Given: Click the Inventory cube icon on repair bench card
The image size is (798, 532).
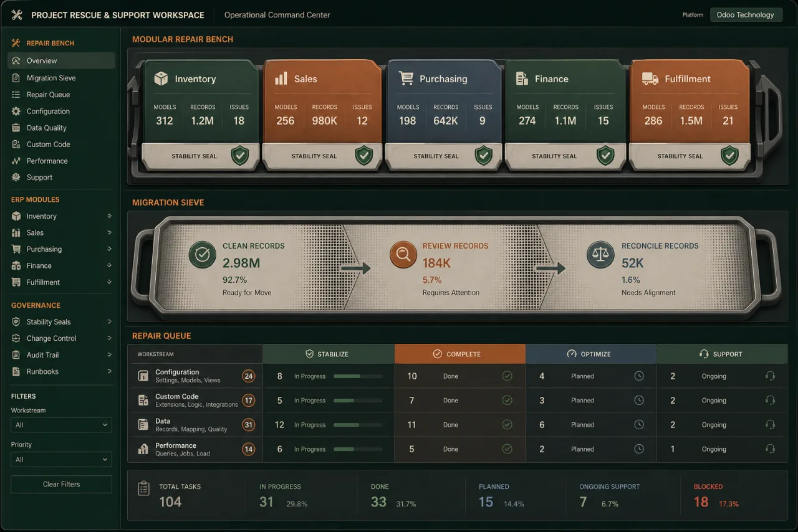Looking at the screenshot, I should point(161,78).
